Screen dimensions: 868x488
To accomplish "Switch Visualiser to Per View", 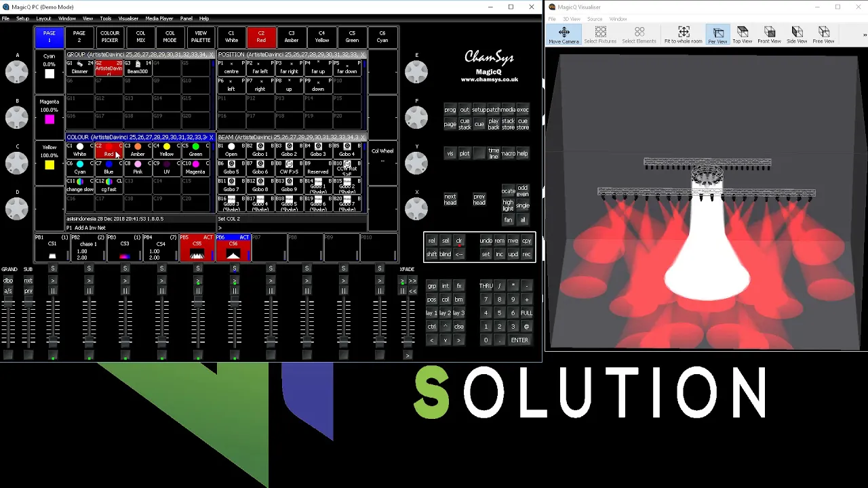I will (x=717, y=35).
